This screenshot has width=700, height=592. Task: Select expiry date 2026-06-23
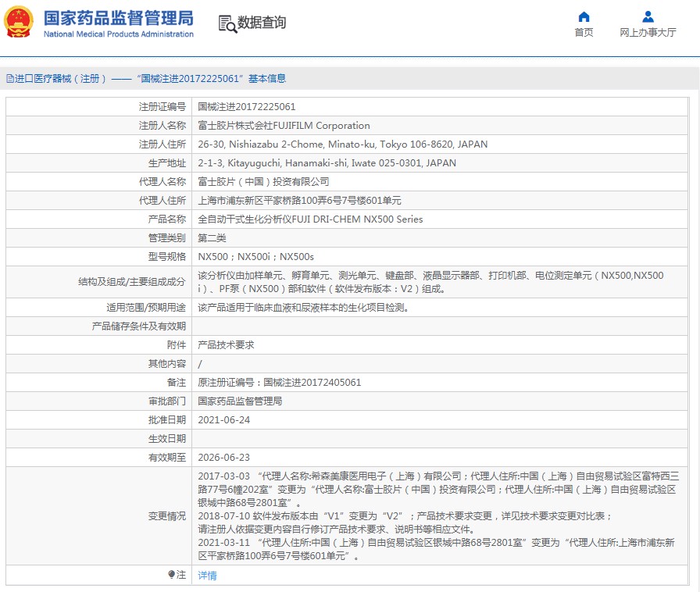tap(223, 458)
